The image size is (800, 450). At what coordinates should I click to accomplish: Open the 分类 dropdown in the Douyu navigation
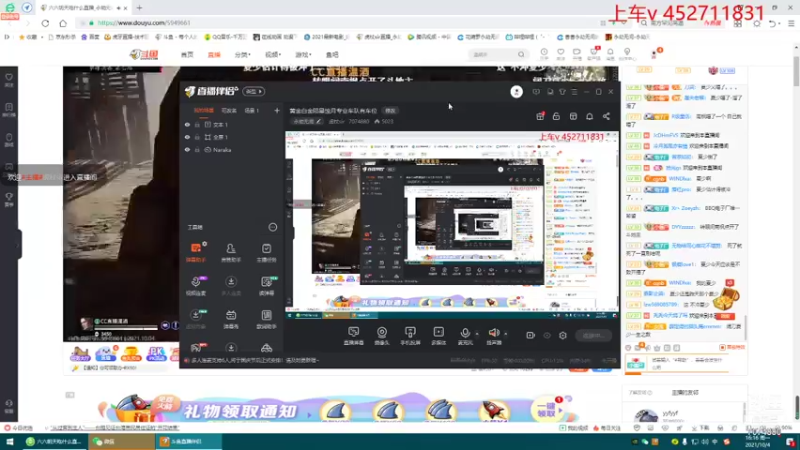(x=242, y=55)
